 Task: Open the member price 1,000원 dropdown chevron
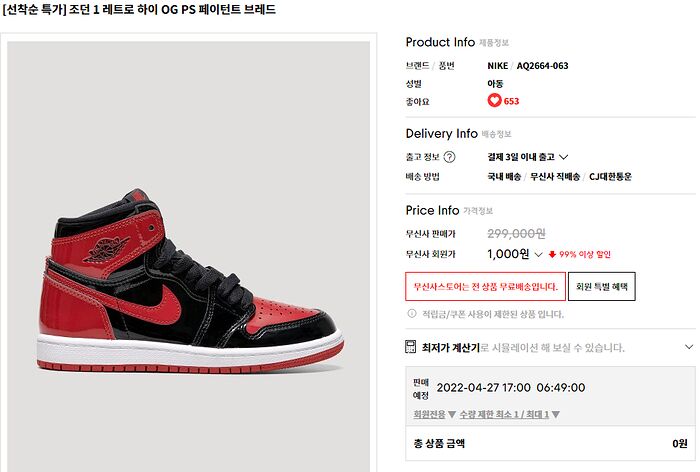(538, 255)
